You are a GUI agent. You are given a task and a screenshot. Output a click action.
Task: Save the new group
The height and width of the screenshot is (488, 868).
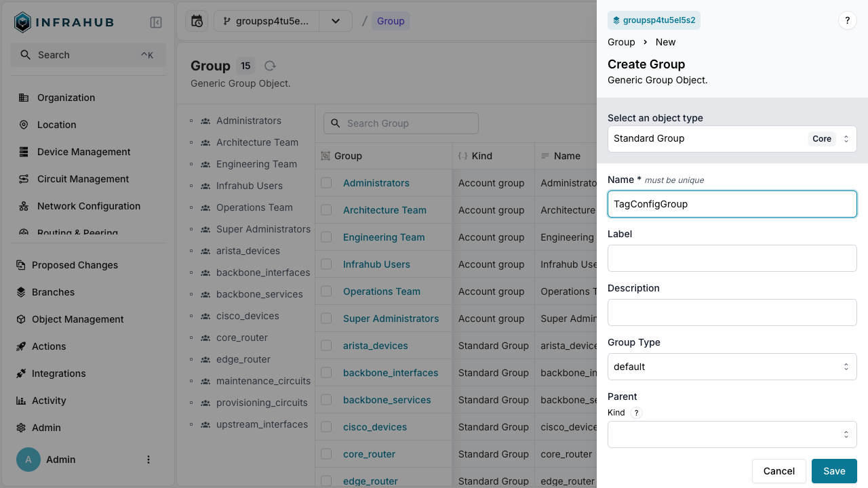(833, 471)
